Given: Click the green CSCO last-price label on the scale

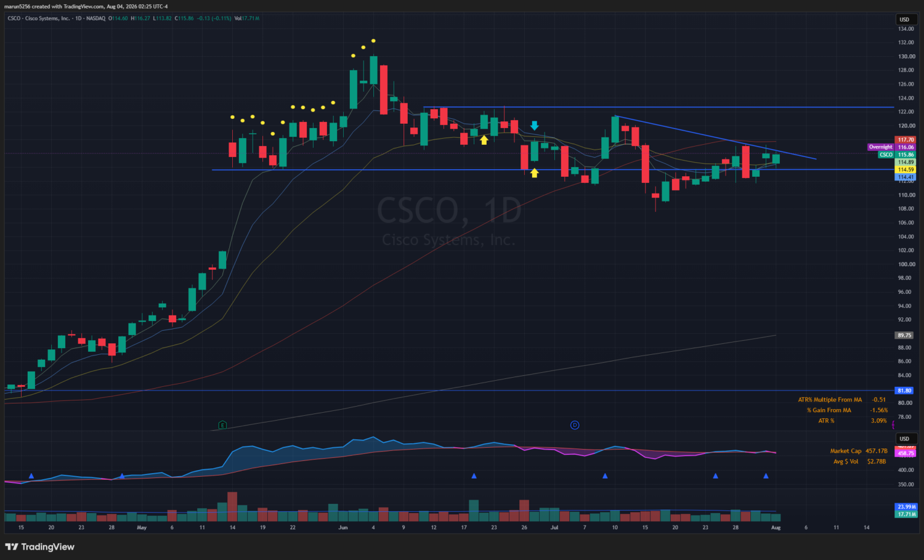Looking at the screenshot, I should click(x=898, y=155).
